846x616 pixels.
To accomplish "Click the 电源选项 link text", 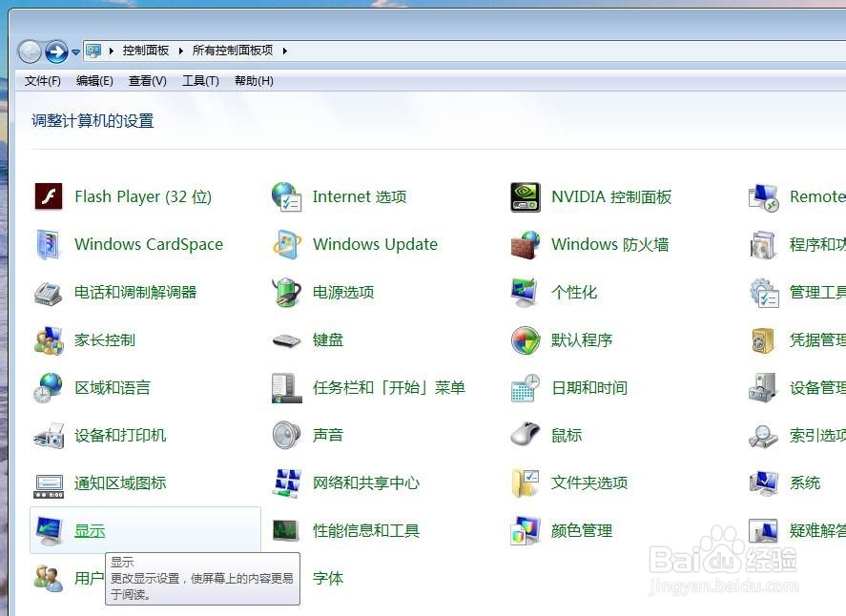I will (343, 293).
